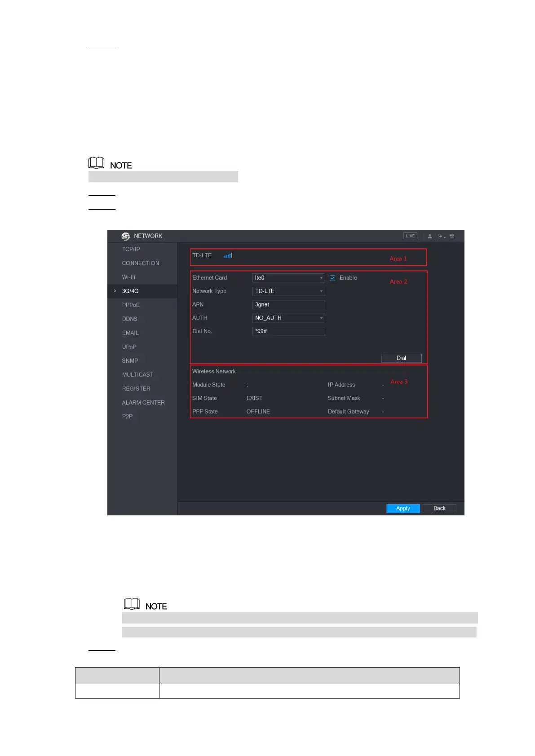Select Wi-Fi in sidebar
Viewport: 535px width, 756px height.
pyautogui.click(x=128, y=277)
